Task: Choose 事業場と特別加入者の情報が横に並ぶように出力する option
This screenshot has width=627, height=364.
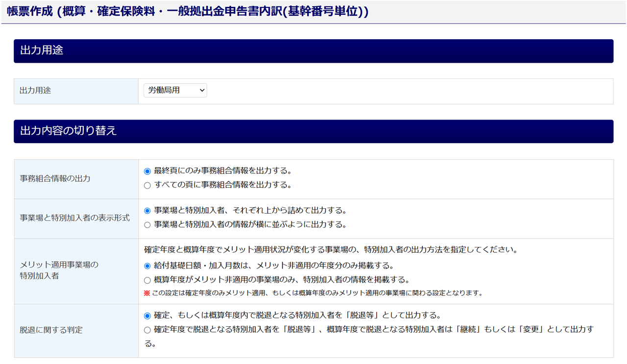Action: pos(147,225)
